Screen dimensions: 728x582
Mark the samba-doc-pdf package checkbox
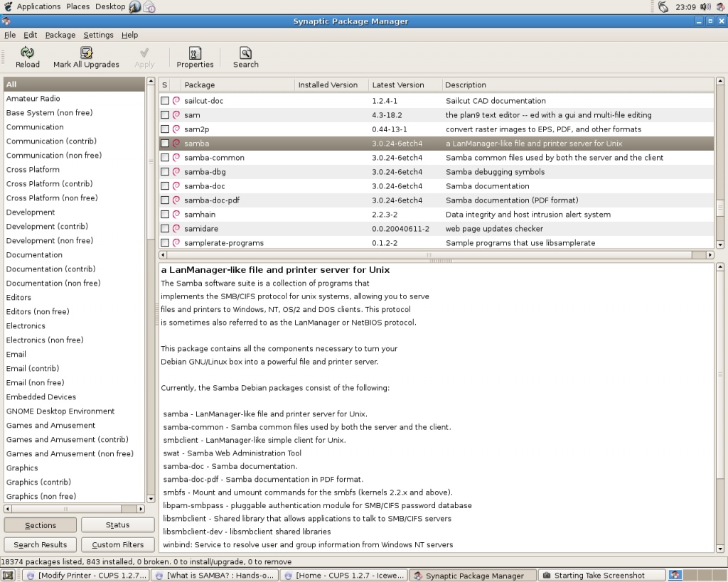tap(165, 200)
